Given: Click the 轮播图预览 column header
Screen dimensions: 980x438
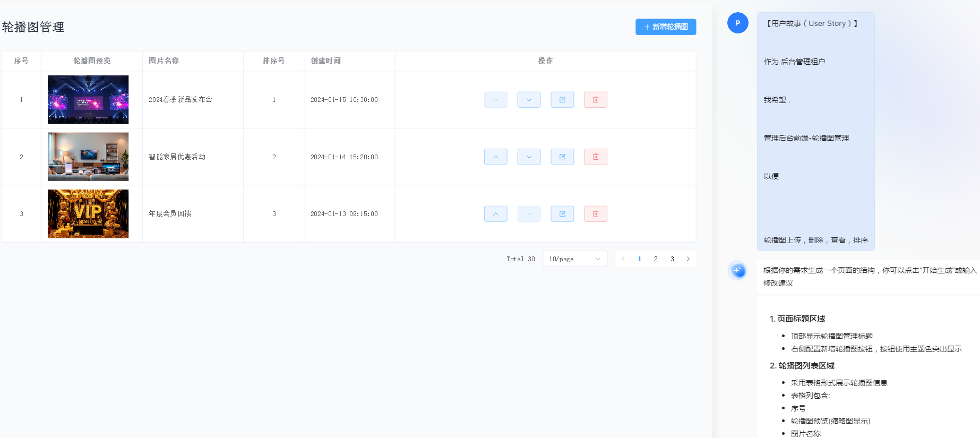Looking at the screenshot, I should coord(92,61).
